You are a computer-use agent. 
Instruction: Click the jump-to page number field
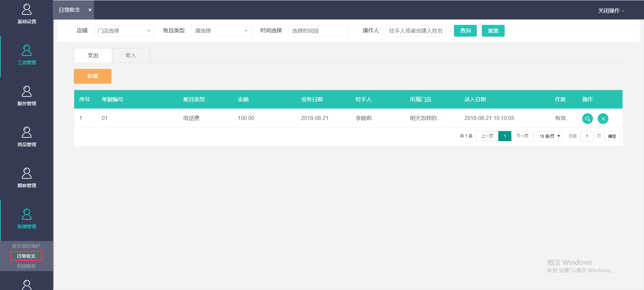point(587,136)
